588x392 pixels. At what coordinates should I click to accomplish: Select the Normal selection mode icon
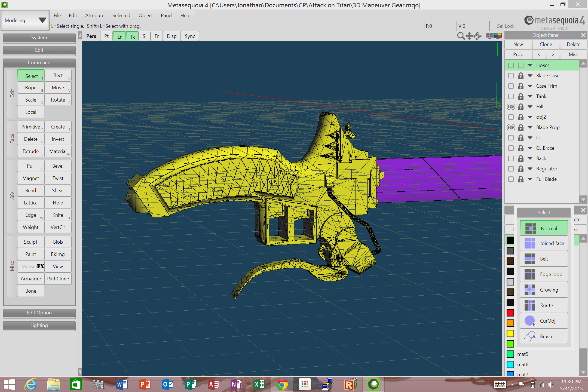point(530,228)
